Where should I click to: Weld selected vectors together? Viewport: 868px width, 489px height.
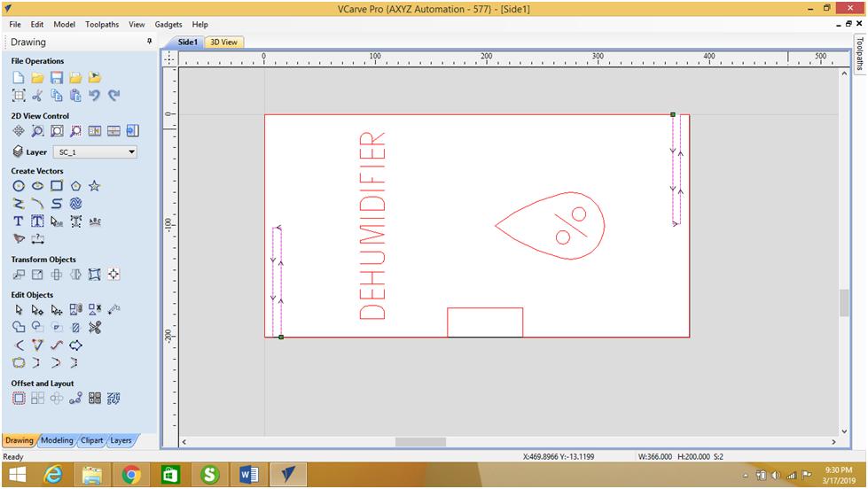[19, 328]
